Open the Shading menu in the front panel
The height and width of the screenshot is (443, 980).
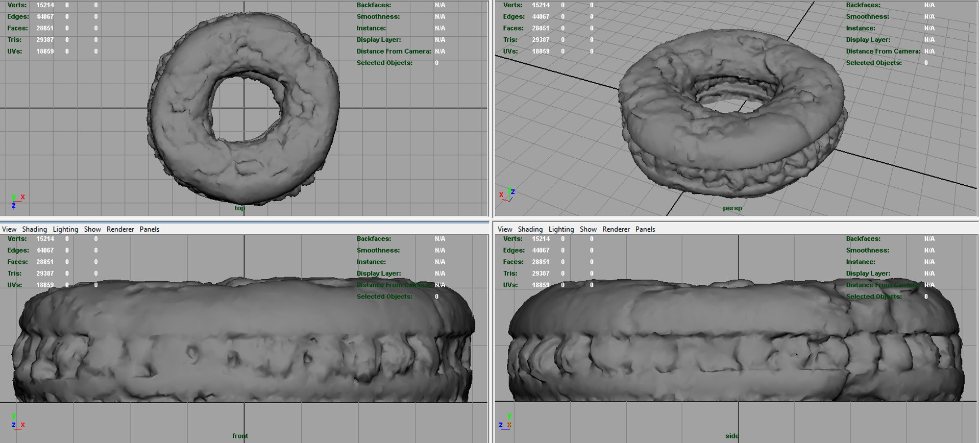[34, 229]
